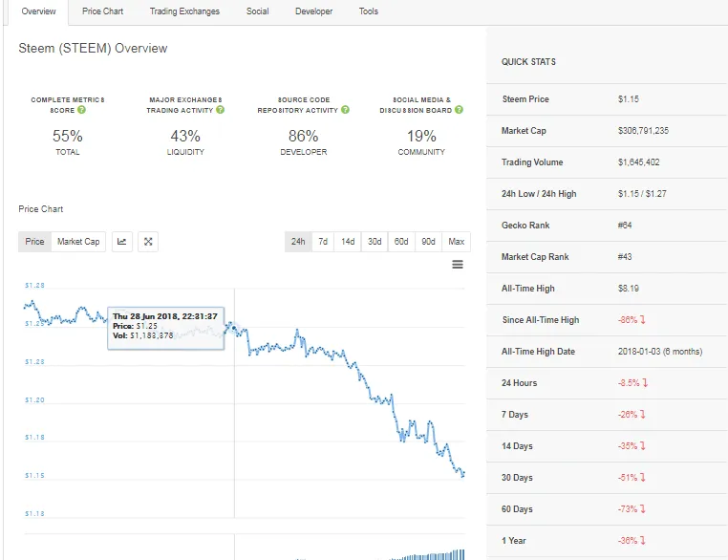Viewport: 728px width, 560px height.
Task: Click the All-Time High Date 2018-01-03 value
Action: 660,352
